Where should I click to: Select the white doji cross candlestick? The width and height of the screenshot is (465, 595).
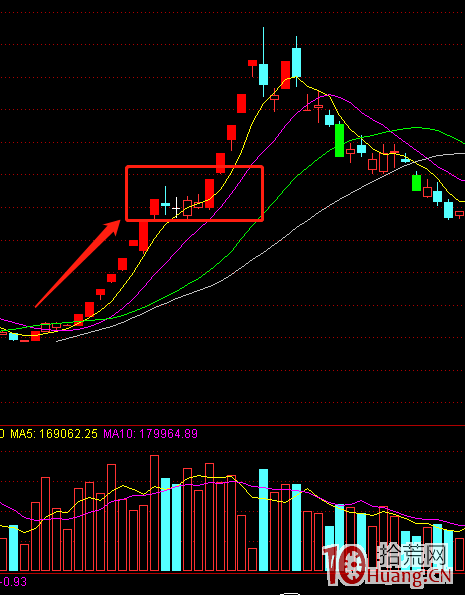tap(176, 207)
